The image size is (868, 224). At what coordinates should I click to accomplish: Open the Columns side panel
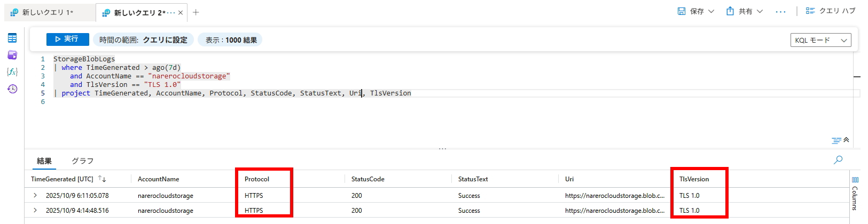(x=855, y=194)
